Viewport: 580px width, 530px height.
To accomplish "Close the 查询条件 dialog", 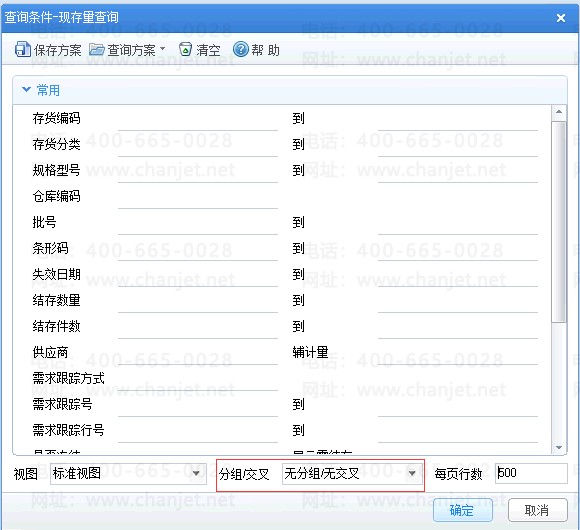I will tap(561, 18).
